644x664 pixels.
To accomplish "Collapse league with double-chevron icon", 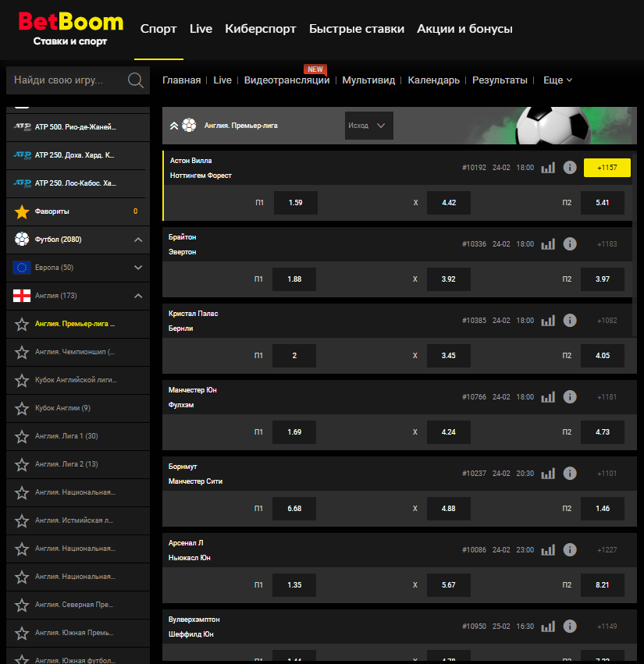I will point(174,126).
